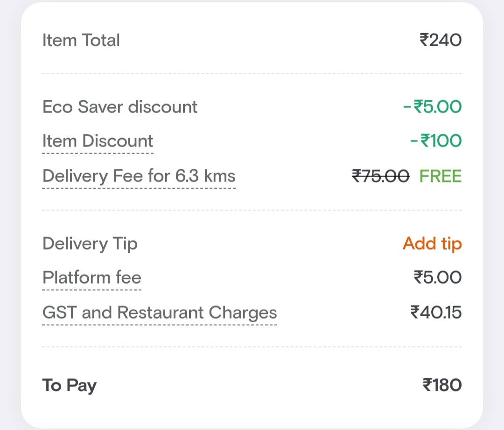Tap the struck-through ₹75.00 delivery price
This screenshot has height=430, width=504.
380,176
